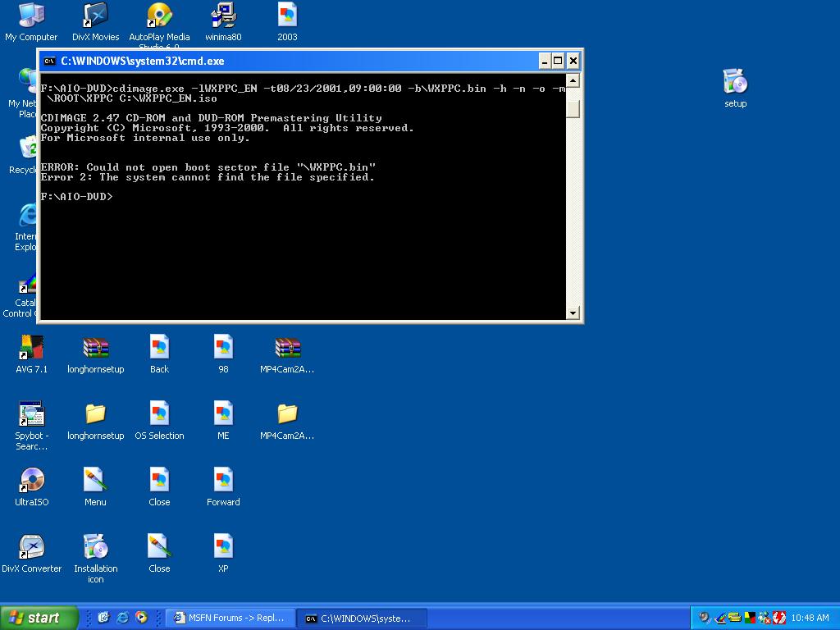Viewport: 840px width, 630px height.
Task: Click the cmd.exe window title bar text
Action: click(x=143, y=61)
